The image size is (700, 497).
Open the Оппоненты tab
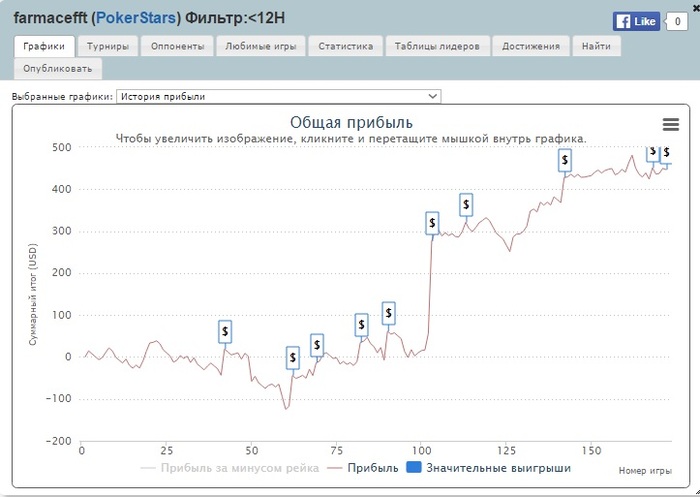tap(177, 46)
